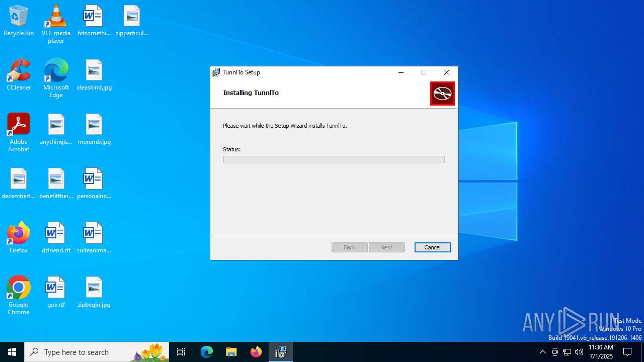Click the disabled Next button
This screenshot has width=644, height=362.
point(386,247)
